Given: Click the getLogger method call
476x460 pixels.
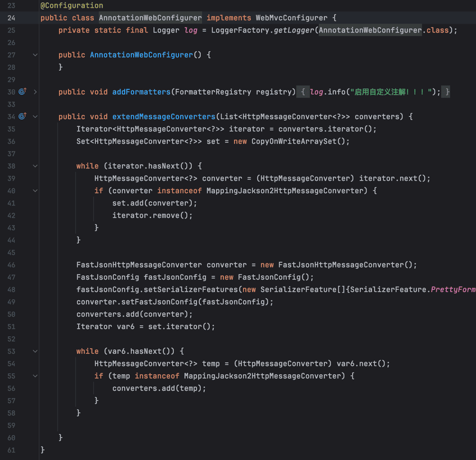Looking at the screenshot, I should 294,30.
